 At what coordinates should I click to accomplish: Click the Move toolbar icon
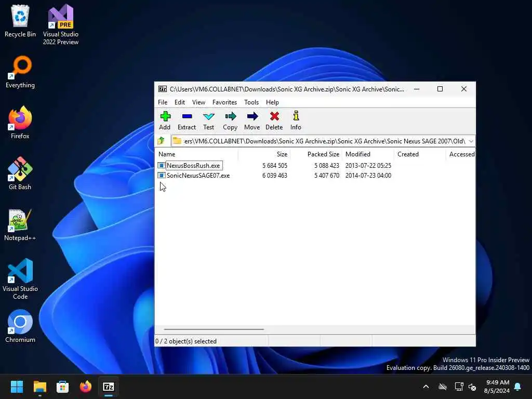(252, 116)
